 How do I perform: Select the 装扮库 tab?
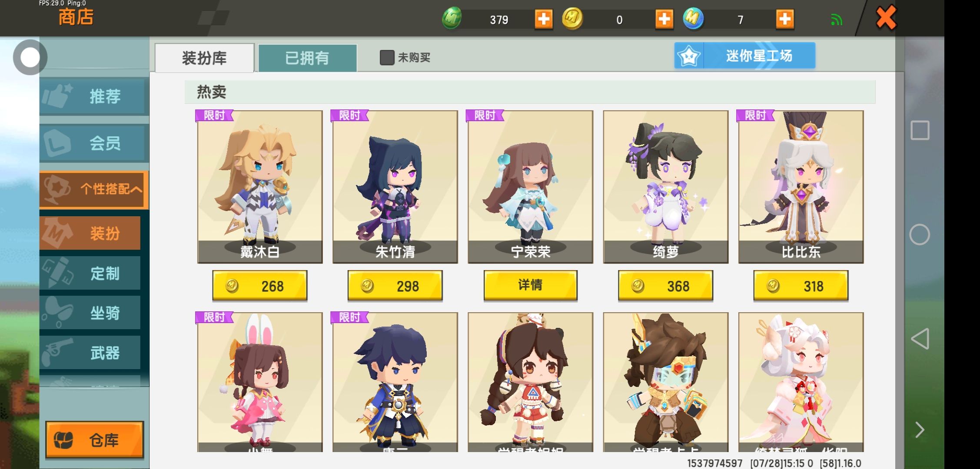point(204,58)
